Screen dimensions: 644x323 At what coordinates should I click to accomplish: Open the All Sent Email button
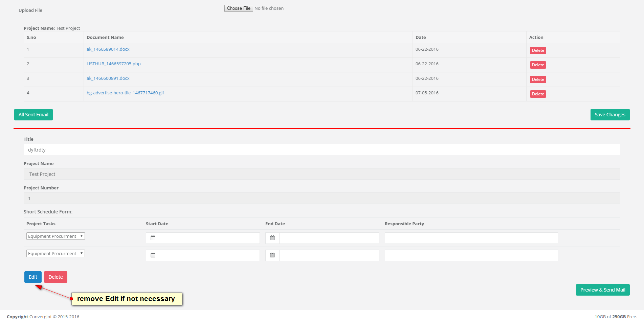[x=34, y=115]
